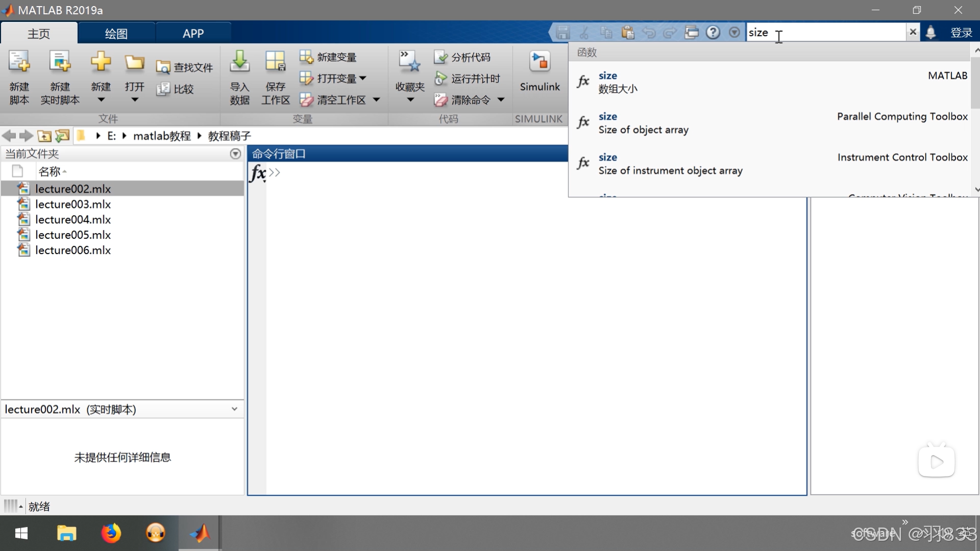Select lecture004.mlx in the current folder
This screenshot has height=551, width=980.
click(73, 219)
